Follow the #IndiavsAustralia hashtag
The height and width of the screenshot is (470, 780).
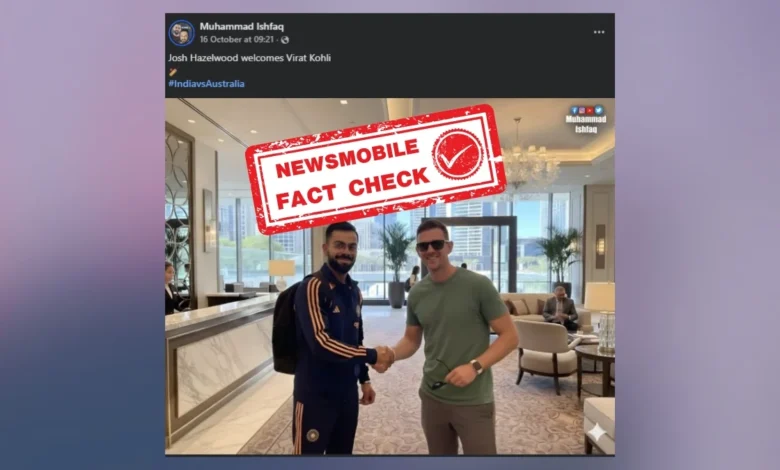point(206,84)
